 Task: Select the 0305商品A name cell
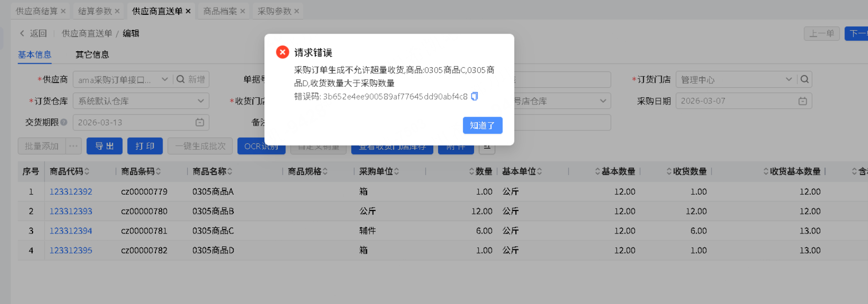coord(213,191)
